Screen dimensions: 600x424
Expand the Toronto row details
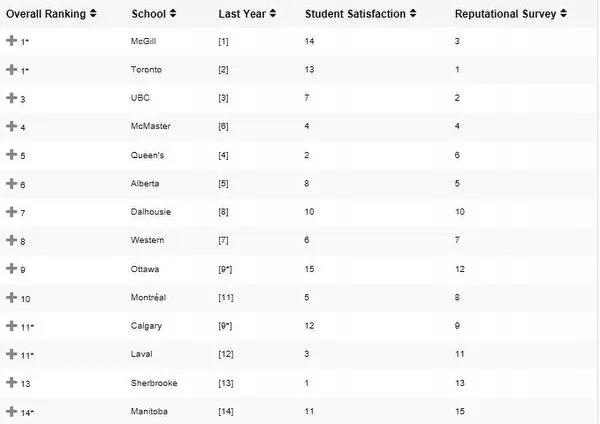coord(11,69)
